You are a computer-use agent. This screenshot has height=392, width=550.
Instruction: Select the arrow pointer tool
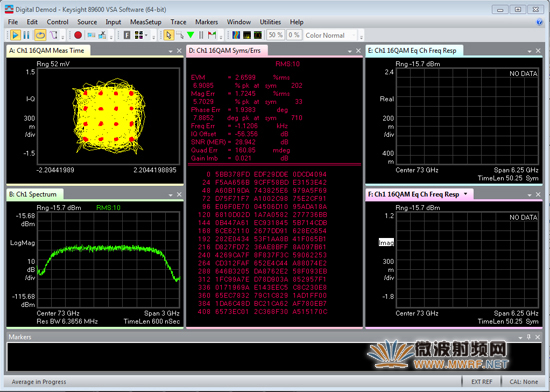coord(168,35)
